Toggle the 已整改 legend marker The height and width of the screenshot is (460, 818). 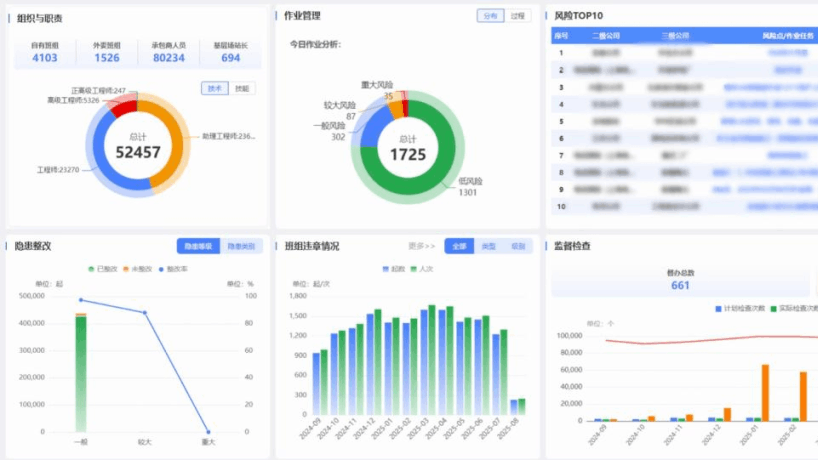(x=92, y=270)
